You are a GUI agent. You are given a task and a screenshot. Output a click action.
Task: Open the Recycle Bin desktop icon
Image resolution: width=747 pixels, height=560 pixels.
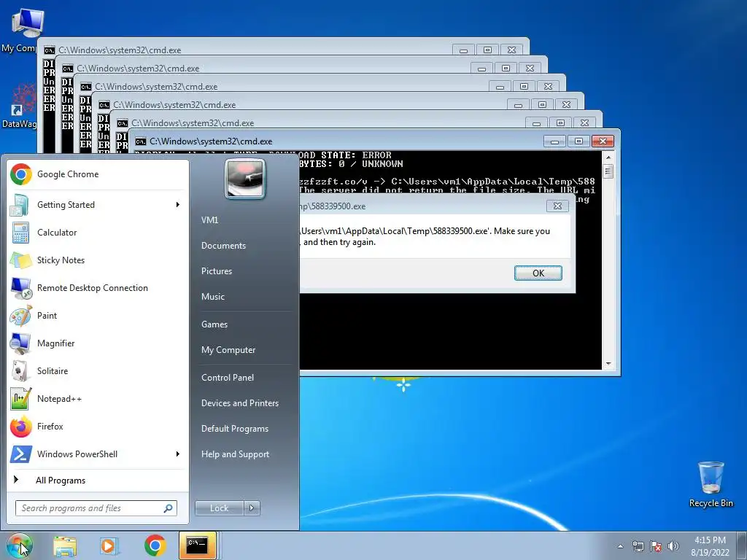pos(711,484)
